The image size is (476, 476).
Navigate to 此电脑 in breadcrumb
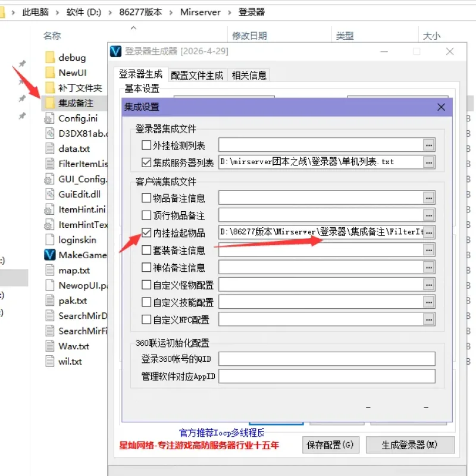pos(36,12)
